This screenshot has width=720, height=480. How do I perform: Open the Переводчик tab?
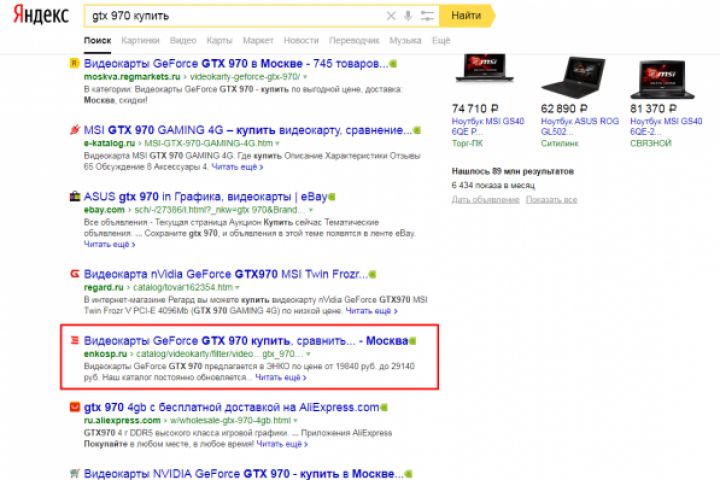click(354, 40)
